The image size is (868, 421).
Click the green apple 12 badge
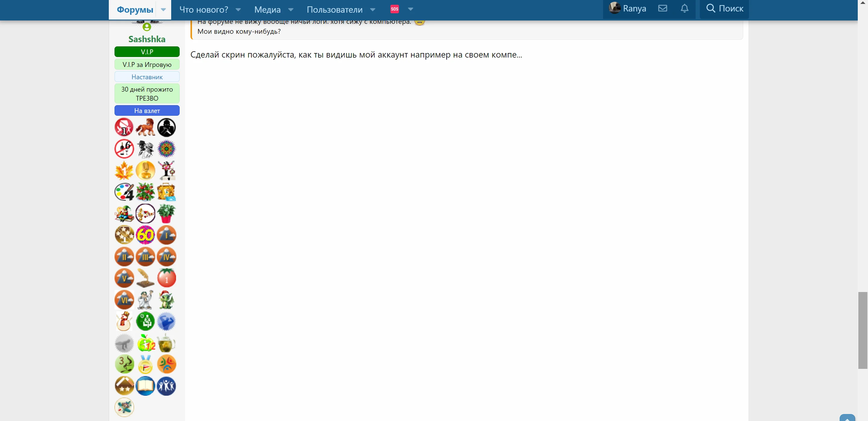coord(145,343)
